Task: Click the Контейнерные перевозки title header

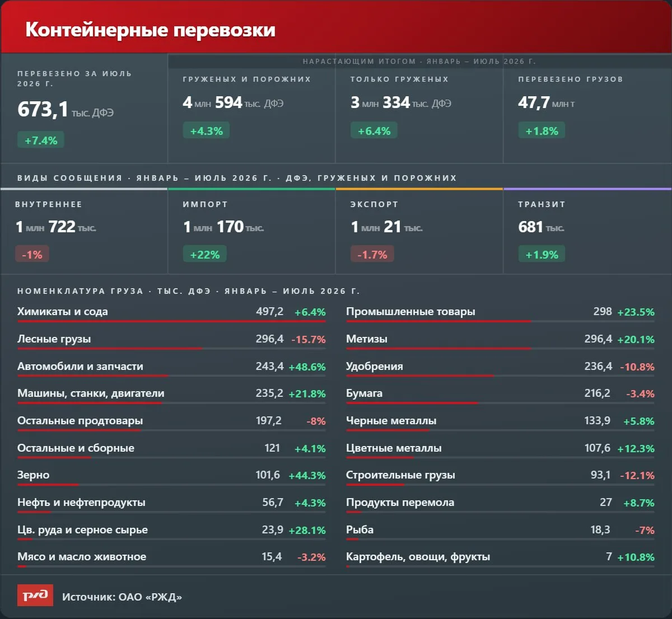Action: coord(151,29)
